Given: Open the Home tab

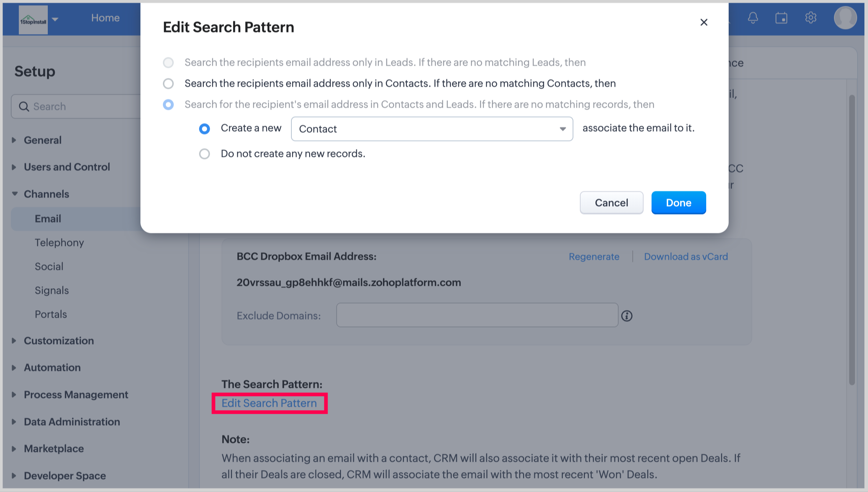Looking at the screenshot, I should tap(105, 18).
